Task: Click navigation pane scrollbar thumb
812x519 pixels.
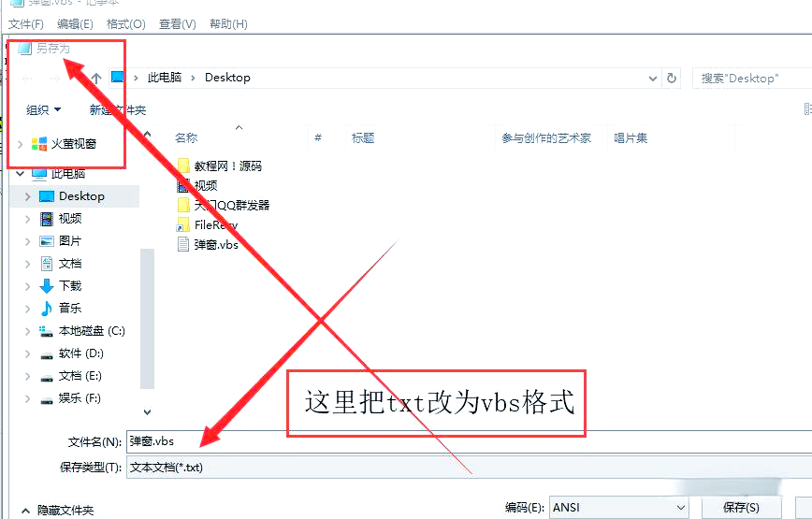Action: tap(147, 318)
